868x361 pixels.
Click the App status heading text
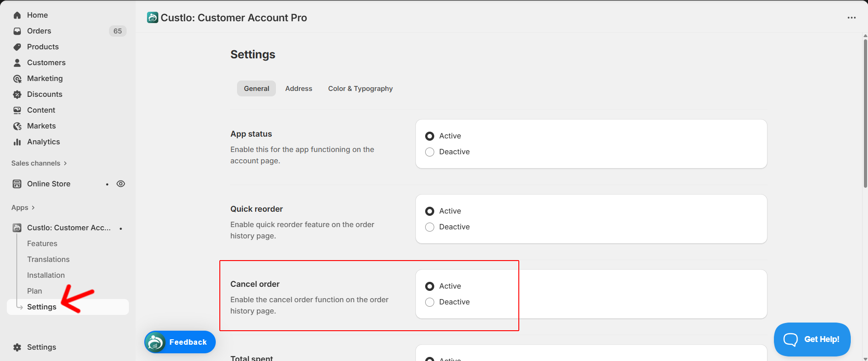coord(251,134)
